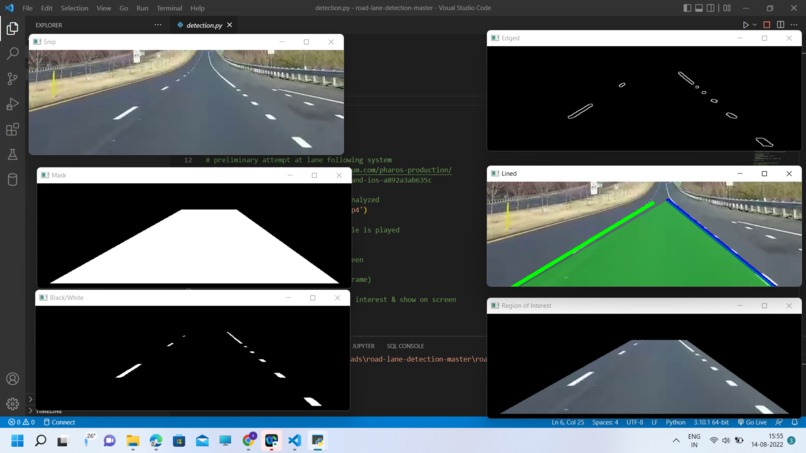
Task: Open the pharos-production link in code
Action: point(402,170)
